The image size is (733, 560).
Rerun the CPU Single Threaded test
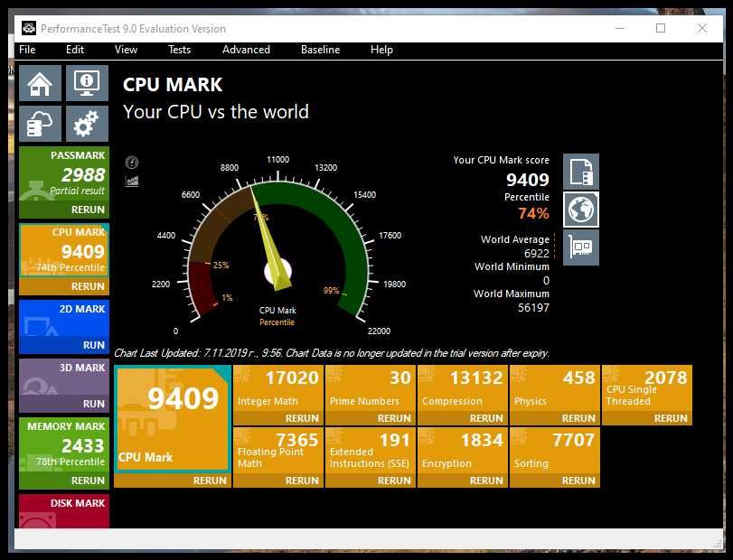671,418
